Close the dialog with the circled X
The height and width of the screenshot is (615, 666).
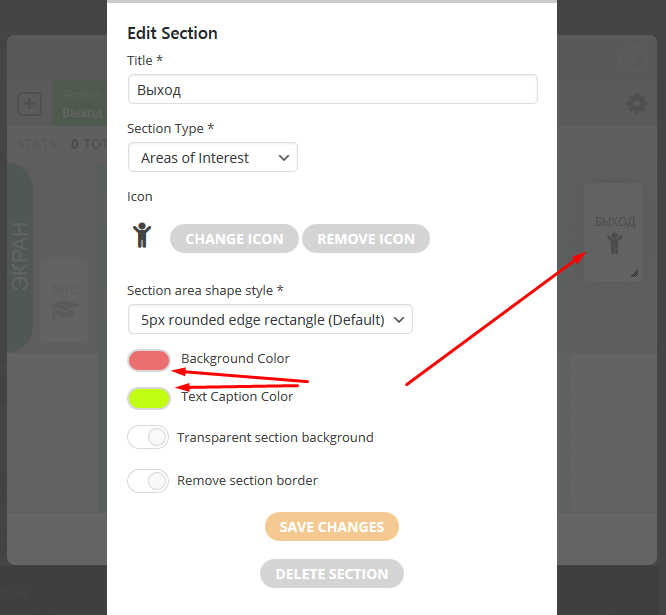tap(634, 60)
